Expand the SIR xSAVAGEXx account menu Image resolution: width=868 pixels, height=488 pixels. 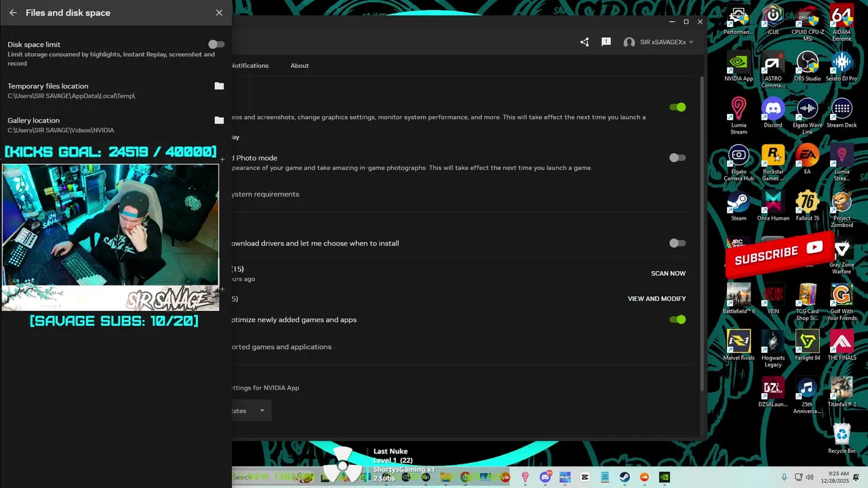658,42
